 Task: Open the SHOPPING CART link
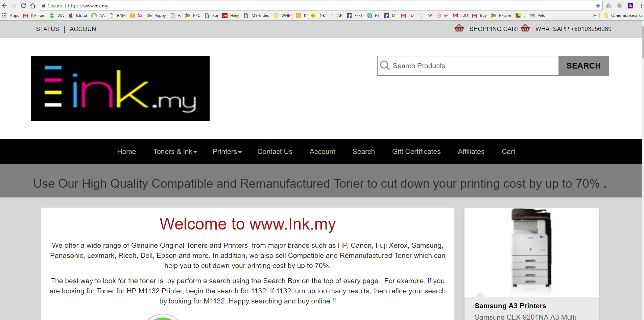point(494,29)
